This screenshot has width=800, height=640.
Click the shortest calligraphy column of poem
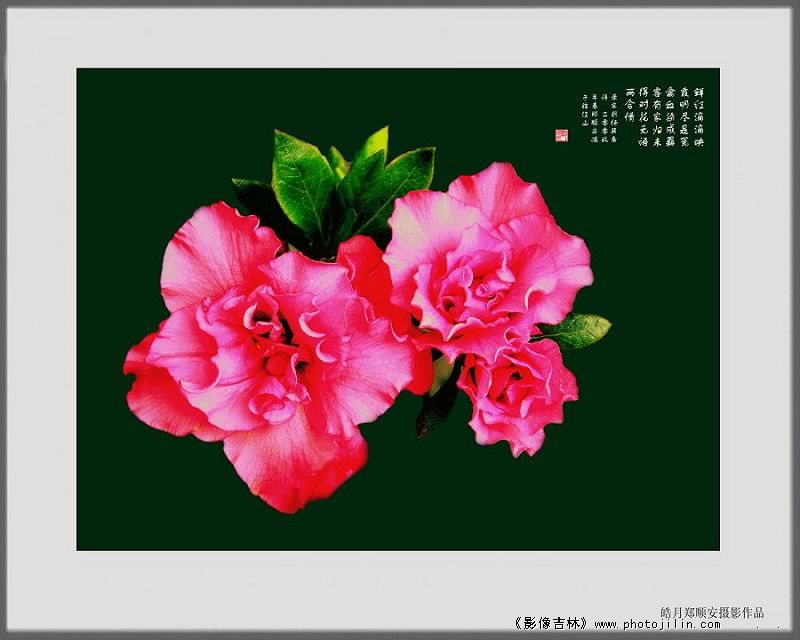[629, 105]
